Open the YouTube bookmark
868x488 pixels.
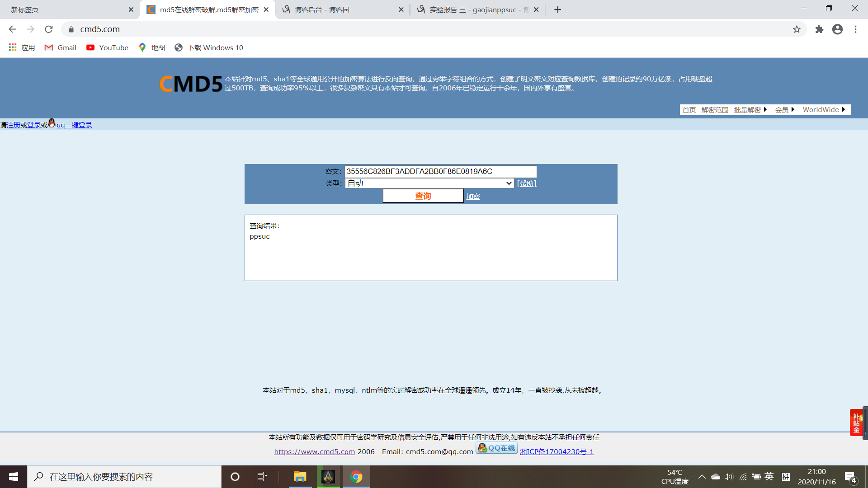(x=108, y=47)
